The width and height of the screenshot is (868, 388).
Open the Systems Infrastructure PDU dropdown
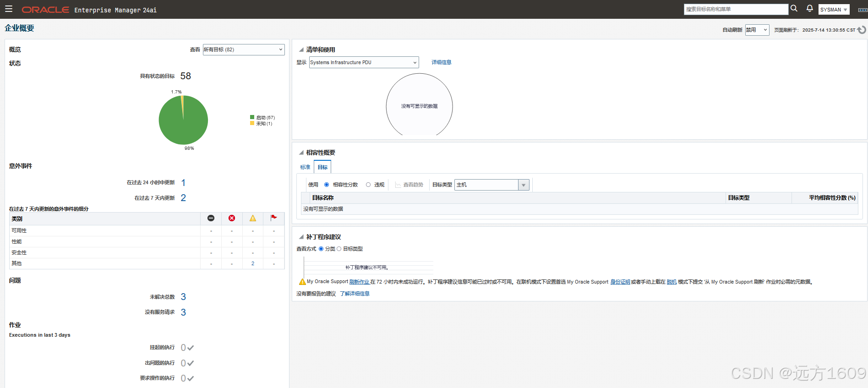pyautogui.click(x=364, y=62)
